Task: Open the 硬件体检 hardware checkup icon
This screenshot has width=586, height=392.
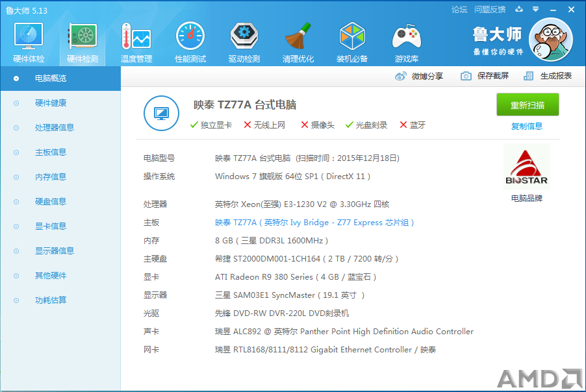Action: [x=29, y=42]
